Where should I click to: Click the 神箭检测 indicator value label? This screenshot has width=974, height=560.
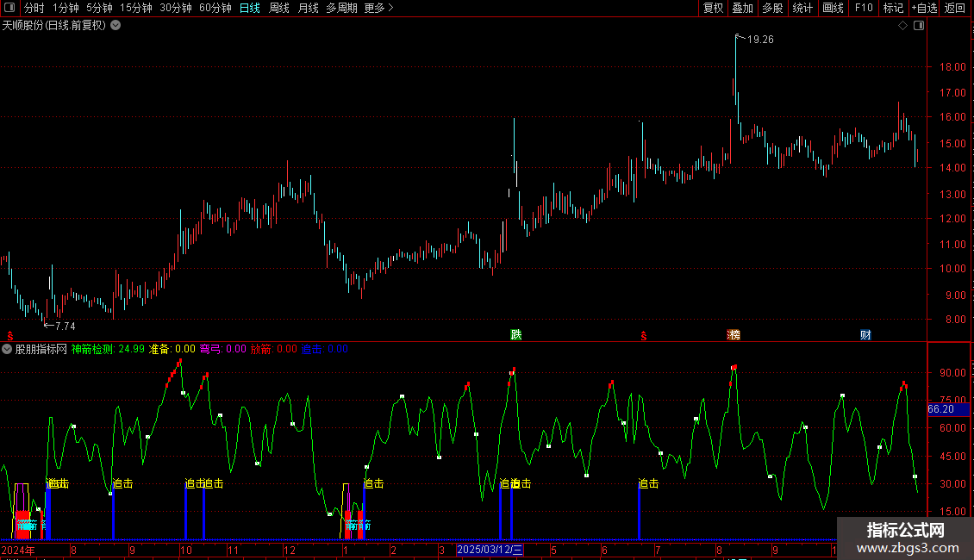point(108,349)
